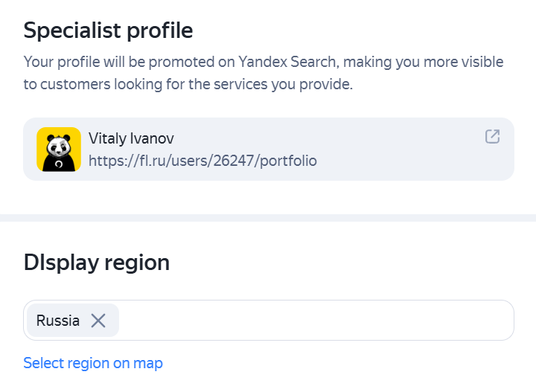Click the Vitaly Ivanov profile name
The height and width of the screenshot is (392, 536).
131,138
